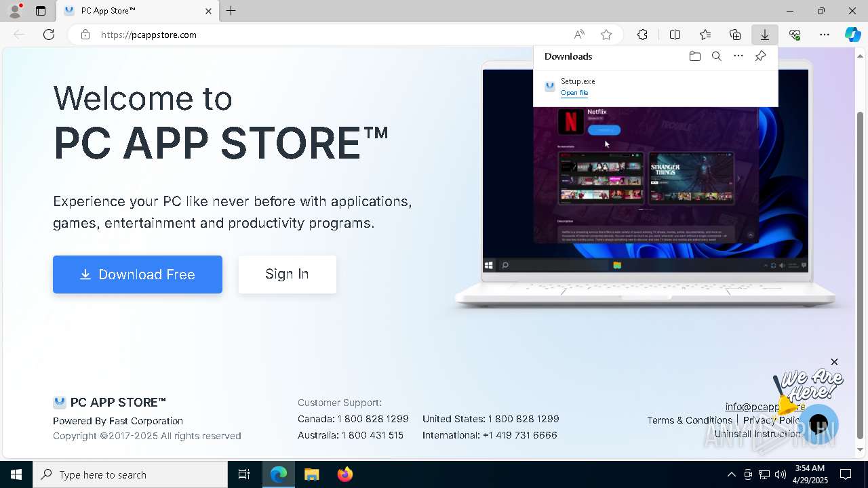Select the PC App Store browser tab
The height and width of the screenshot is (488, 868).
pos(138,11)
